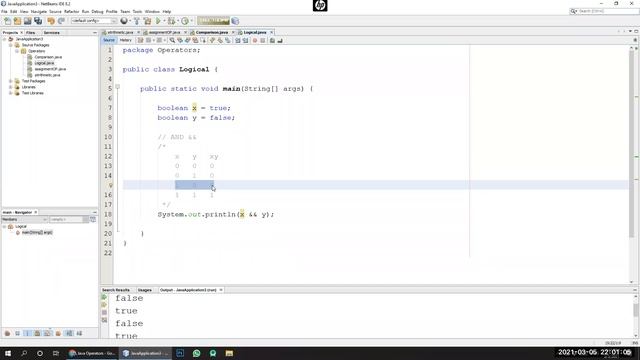Open the Debug Project dropdown arrow
Image resolution: width=640 pixels, height=360 pixels.
[178, 21]
